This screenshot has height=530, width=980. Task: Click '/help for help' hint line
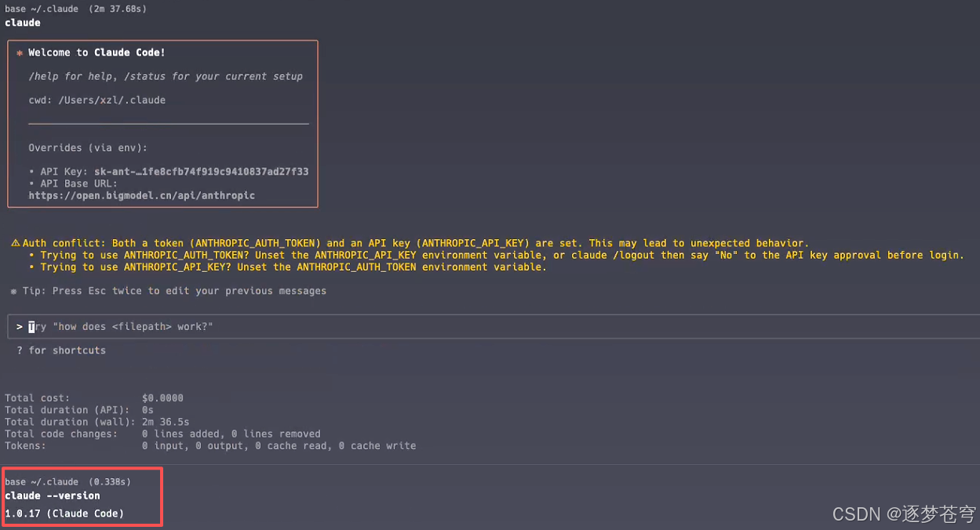tap(166, 76)
